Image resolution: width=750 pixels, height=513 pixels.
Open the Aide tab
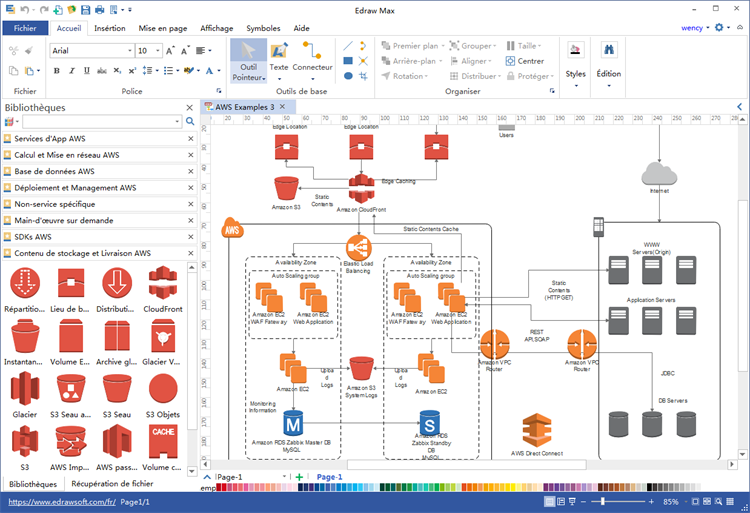coord(301,28)
